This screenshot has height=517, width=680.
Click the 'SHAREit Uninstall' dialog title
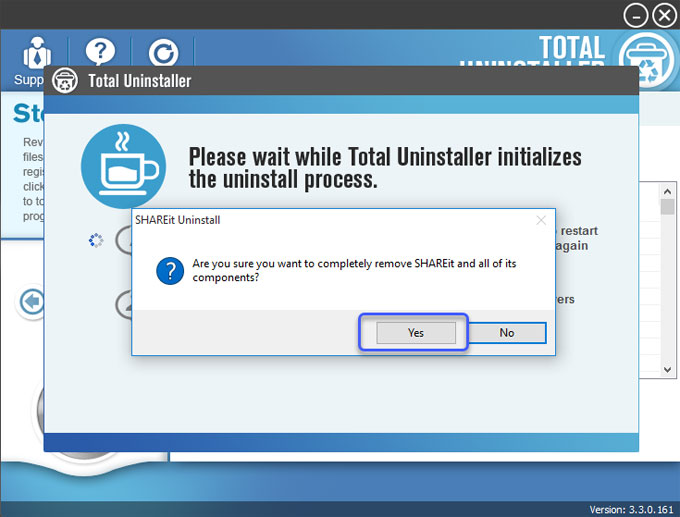[177, 220]
